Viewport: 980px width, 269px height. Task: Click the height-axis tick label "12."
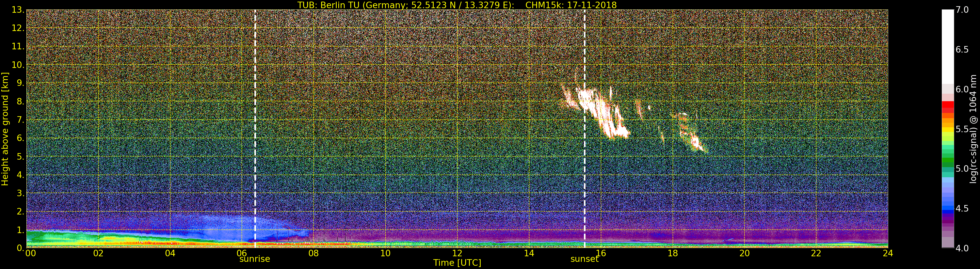(18, 28)
